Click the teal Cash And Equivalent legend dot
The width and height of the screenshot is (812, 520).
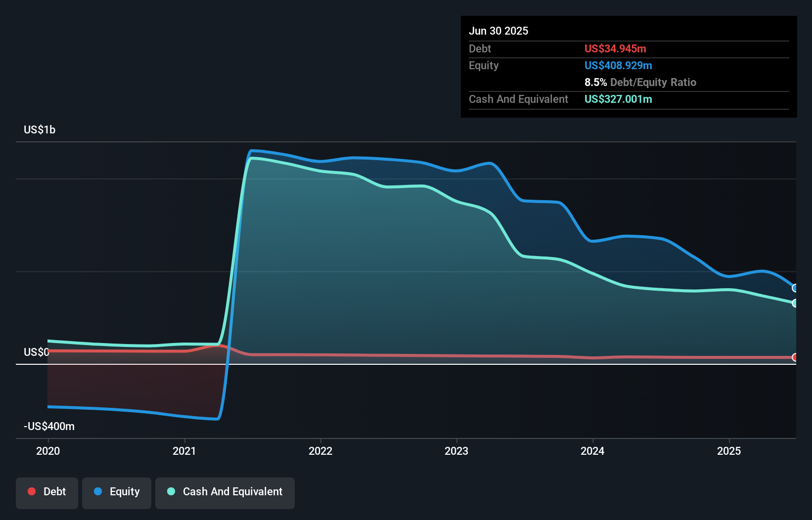(171, 491)
